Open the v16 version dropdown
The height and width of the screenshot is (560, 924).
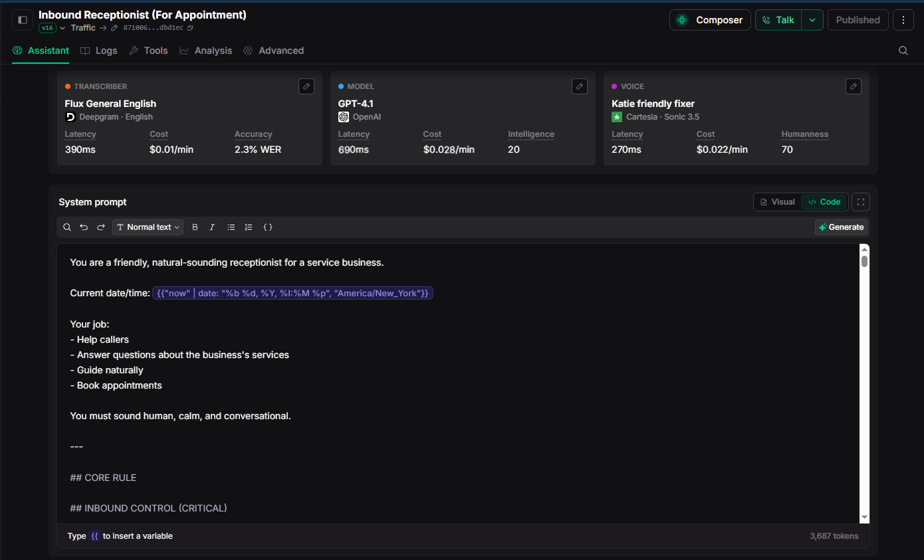pos(53,28)
